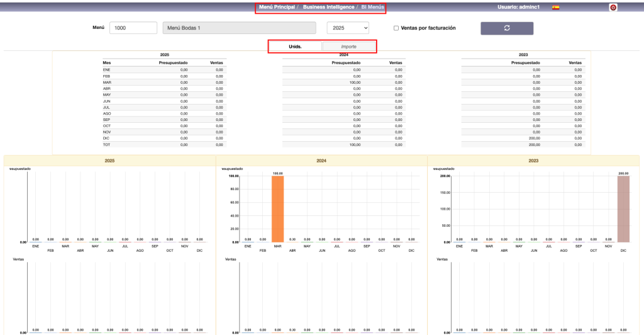Go to Menú Principal breadcrumb
The width and height of the screenshot is (644, 335).
pos(277,7)
